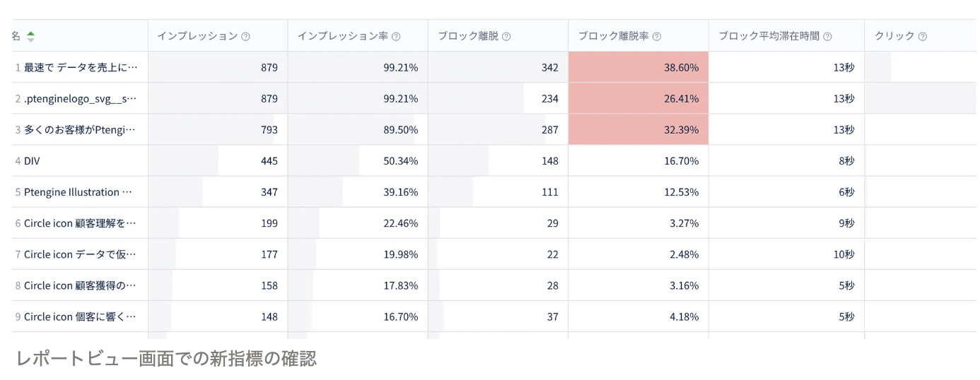
Task: Select Circle icon 顧客理解を row name
Action: (80, 223)
